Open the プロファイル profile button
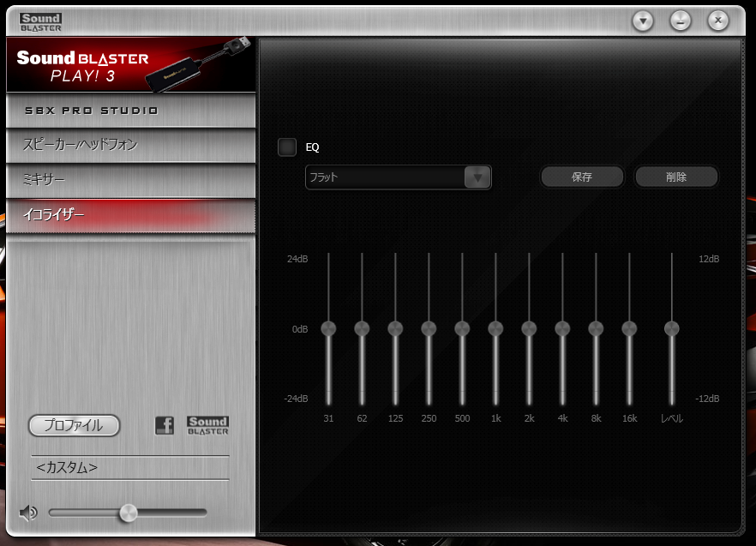 (74, 425)
